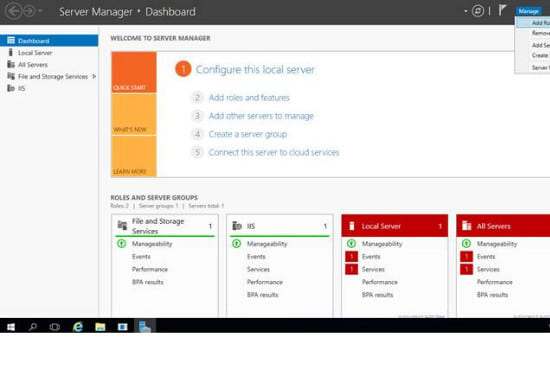Viewport: 550px width, 370px height.
Task: Open the notifications flag icon
Action: (x=502, y=11)
